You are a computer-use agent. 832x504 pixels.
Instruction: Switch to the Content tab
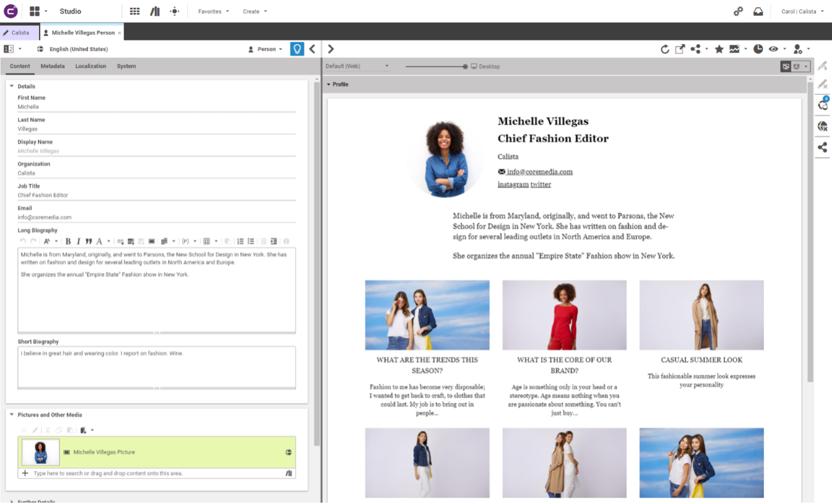click(20, 66)
